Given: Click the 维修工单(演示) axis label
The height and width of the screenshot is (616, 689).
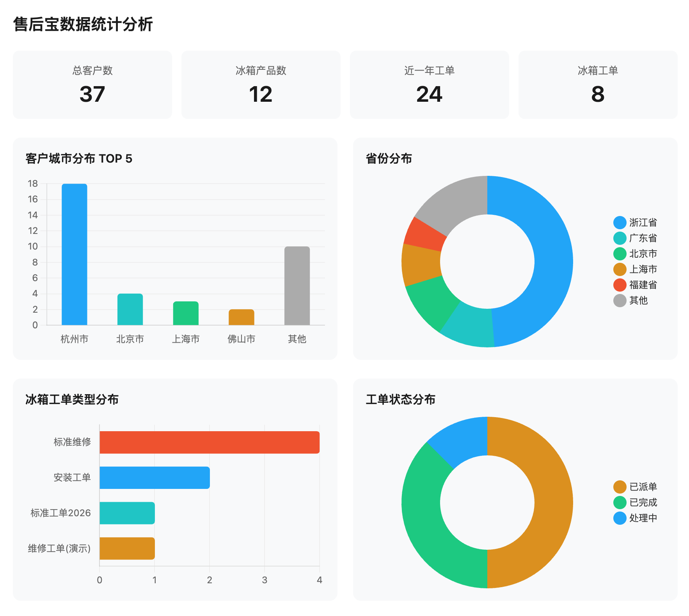Looking at the screenshot, I should (59, 549).
